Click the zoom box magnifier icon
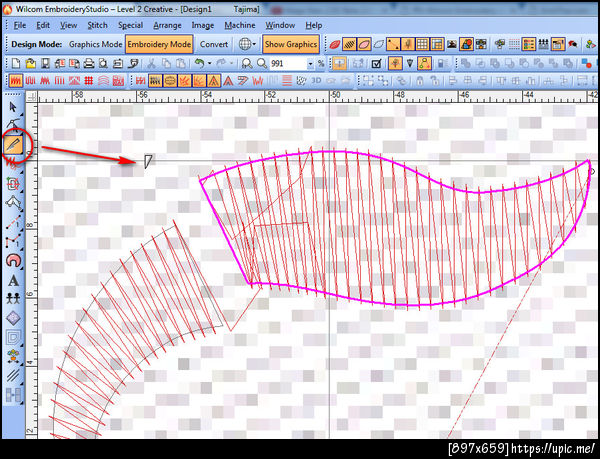600x459 pixels. tap(247, 63)
